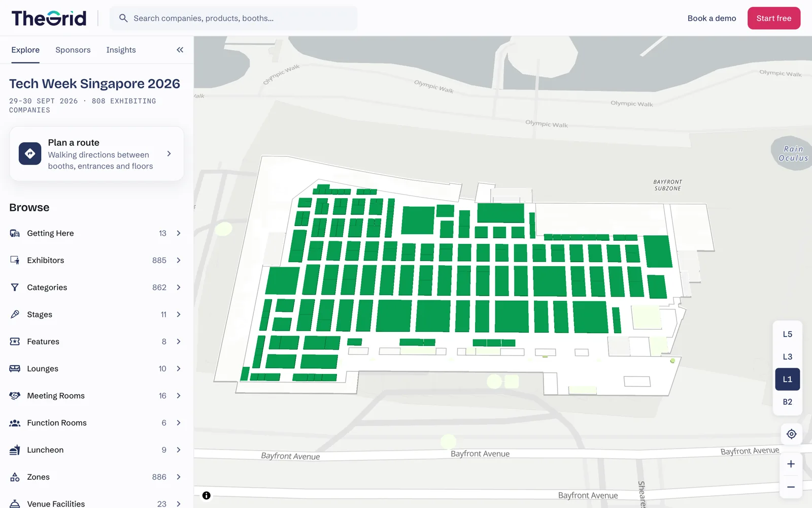Click the Meeting Rooms text label
The height and width of the screenshot is (508, 812).
coord(56,396)
